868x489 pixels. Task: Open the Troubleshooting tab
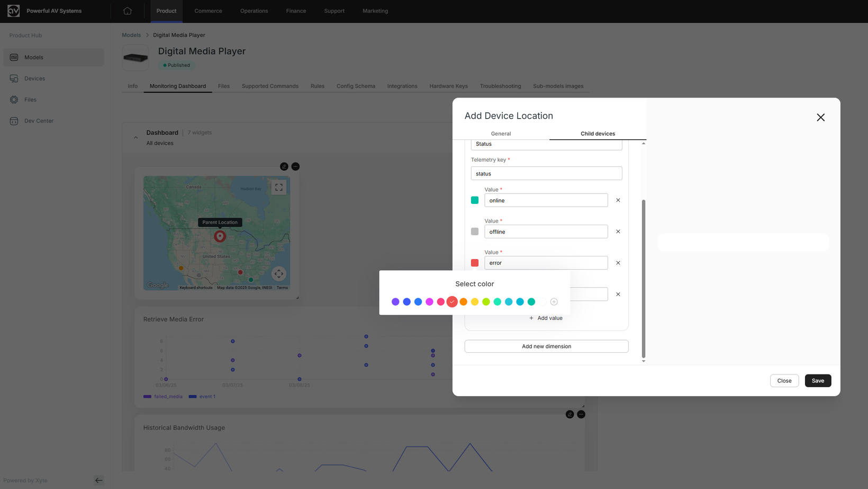pyautogui.click(x=501, y=86)
